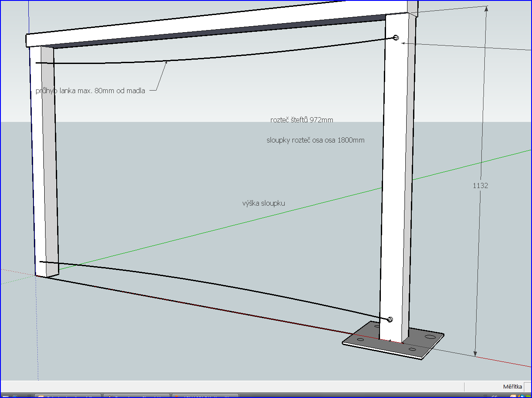Click the lower cable hole on right post

390,319
